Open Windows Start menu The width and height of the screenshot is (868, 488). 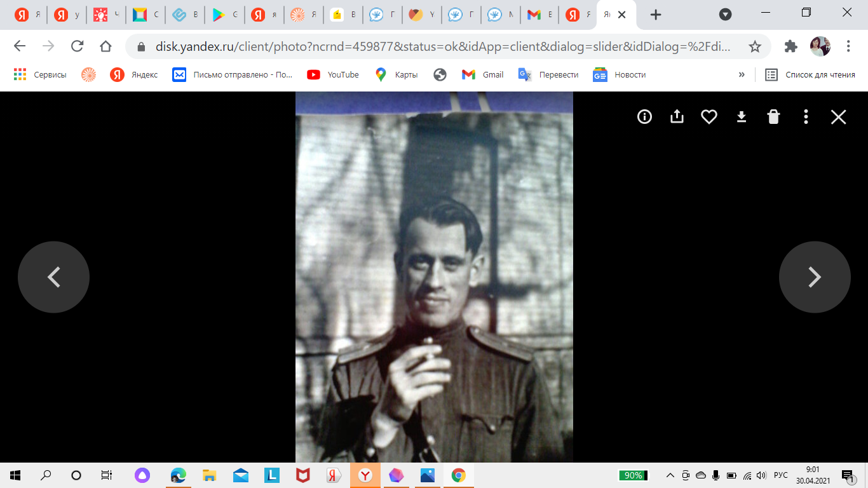click(15, 475)
